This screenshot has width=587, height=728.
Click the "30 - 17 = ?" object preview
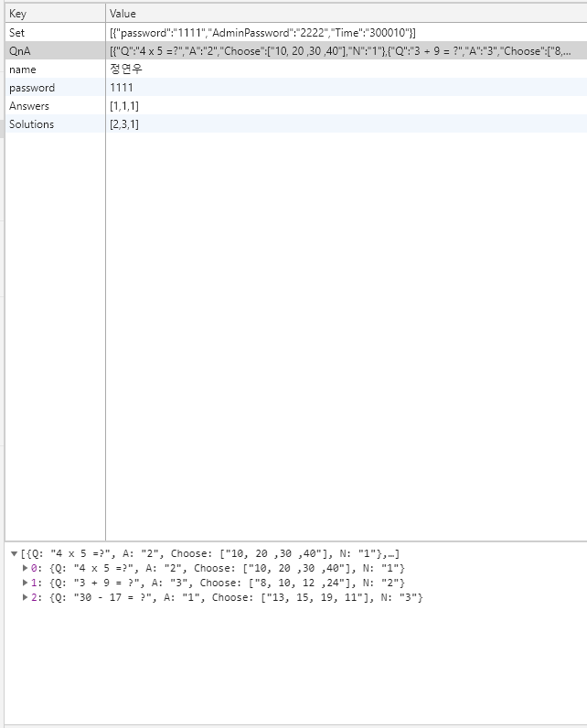point(229,598)
